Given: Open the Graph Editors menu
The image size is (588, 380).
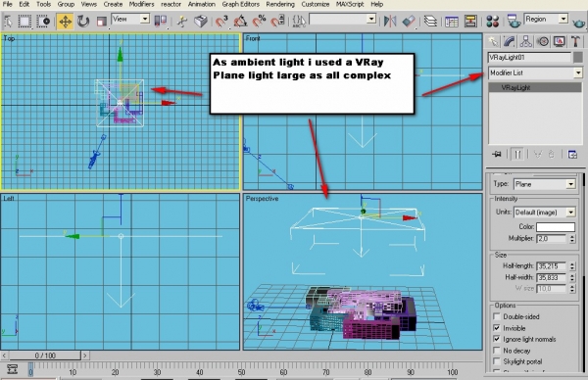Looking at the screenshot, I should [x=240, y=4].
